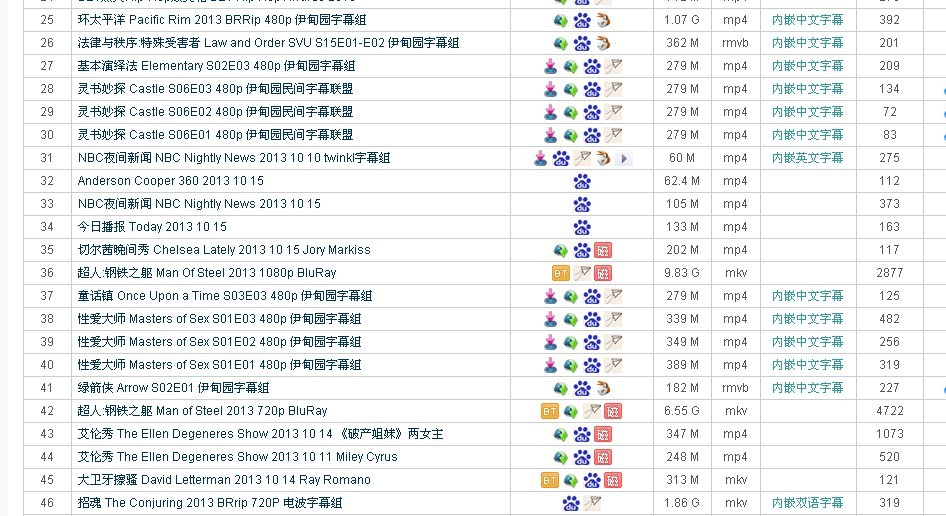Click Baidu paw icon for Anderson Cooper 360
This screenshot has width=946, height=516.
(582, 181)
